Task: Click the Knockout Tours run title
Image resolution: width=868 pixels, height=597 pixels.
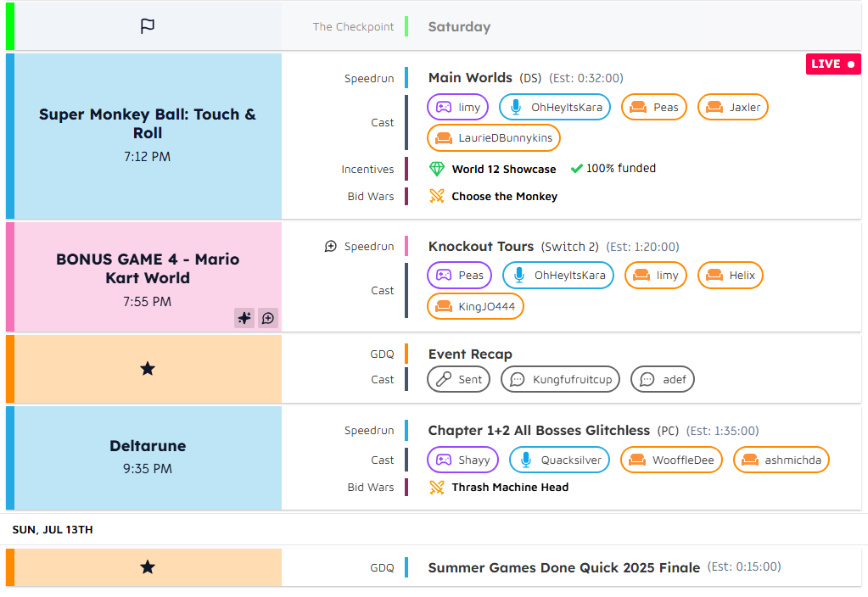Action: (481, 246)
